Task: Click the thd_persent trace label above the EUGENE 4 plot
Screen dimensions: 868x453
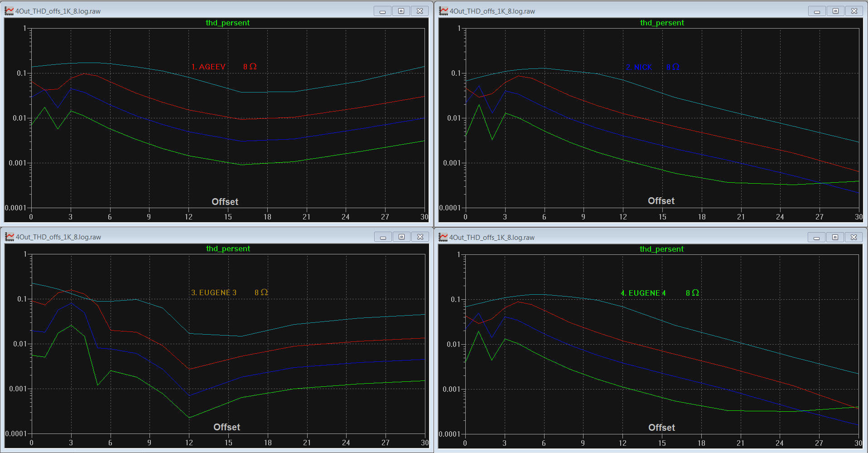Action: [661, 249]
